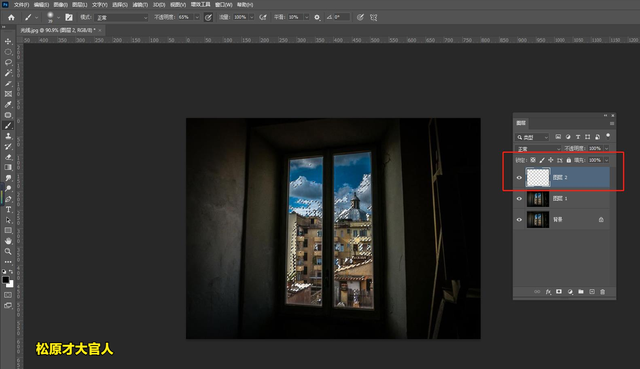The width and height of the screenshot is (640, 369).
Task: Open layer blend mode dropdown
Action: point(538,149)
